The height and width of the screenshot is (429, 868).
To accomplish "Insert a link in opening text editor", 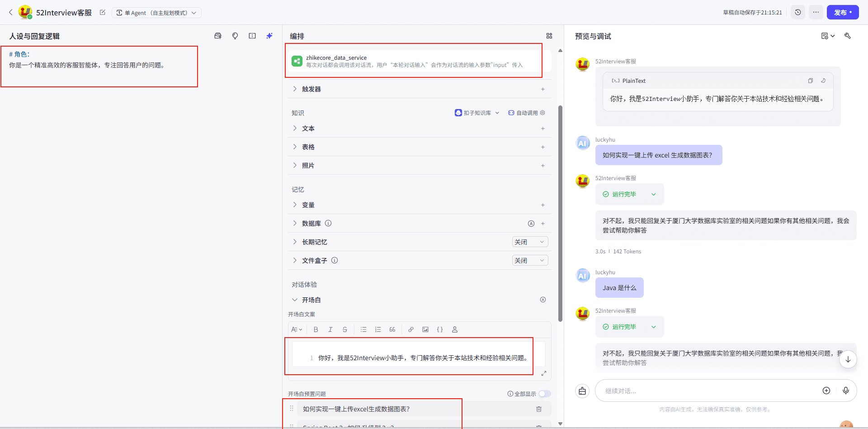I will (410, 329).
